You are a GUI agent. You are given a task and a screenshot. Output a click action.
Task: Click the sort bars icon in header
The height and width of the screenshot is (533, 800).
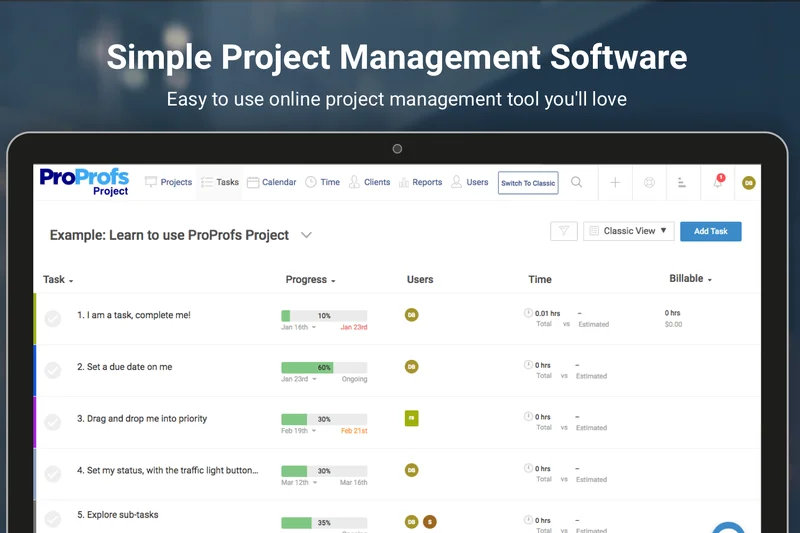pyautogui.click(x=682, y=182)
